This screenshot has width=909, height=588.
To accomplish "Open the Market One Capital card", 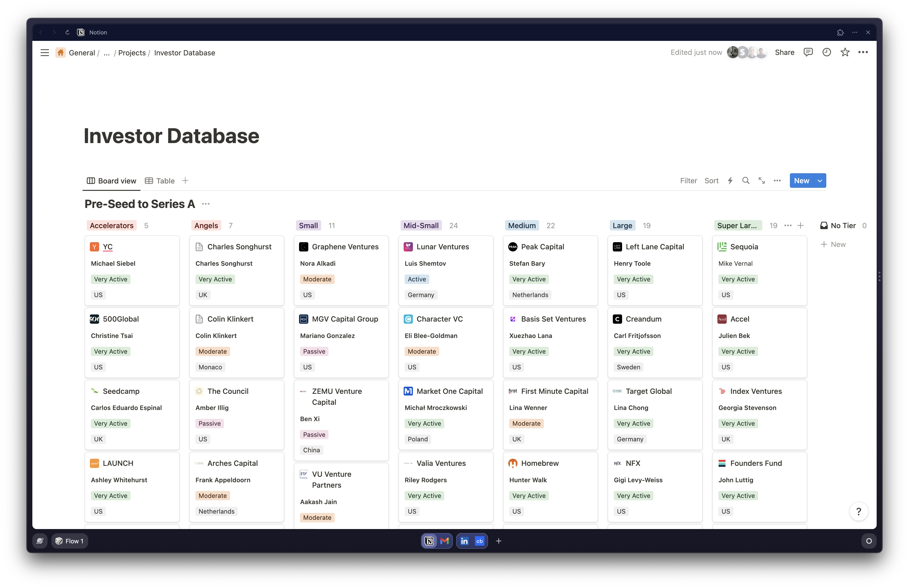I will click(445, 415).
